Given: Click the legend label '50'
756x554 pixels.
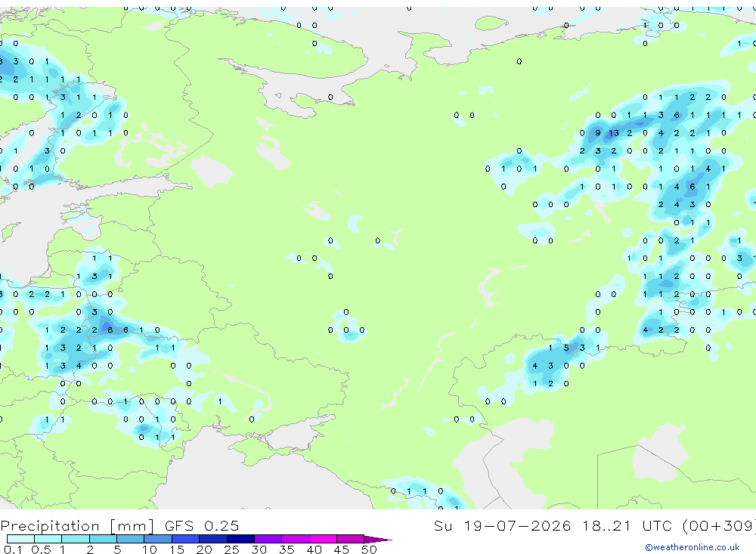Looking at the screenshot, I should (x=370, y=549).
